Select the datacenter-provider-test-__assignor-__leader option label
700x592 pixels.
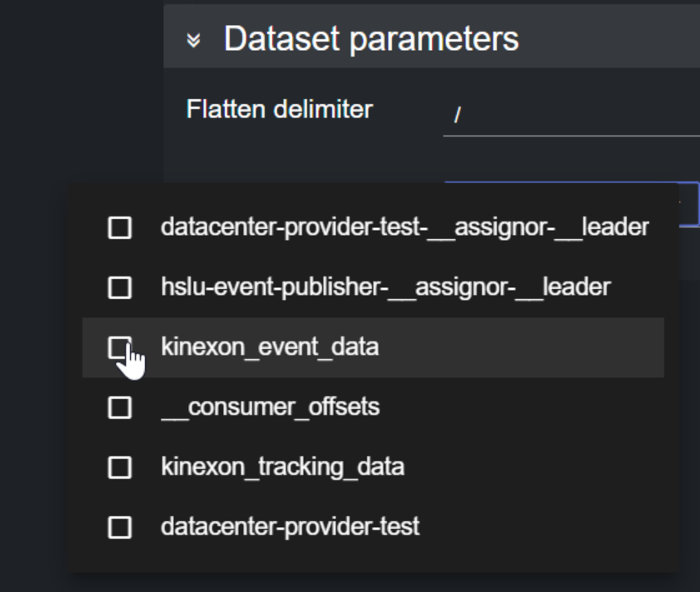tap(405, 226)
